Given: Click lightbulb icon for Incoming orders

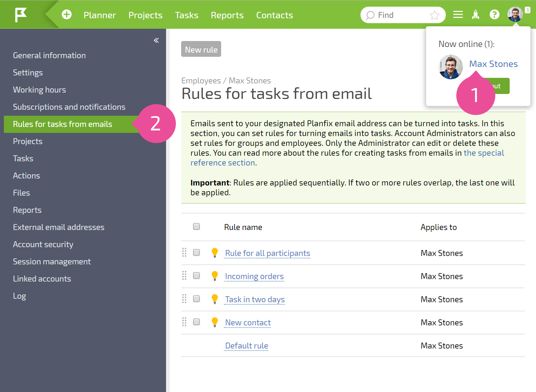Looking at the screenshot, I should (215, 276).
